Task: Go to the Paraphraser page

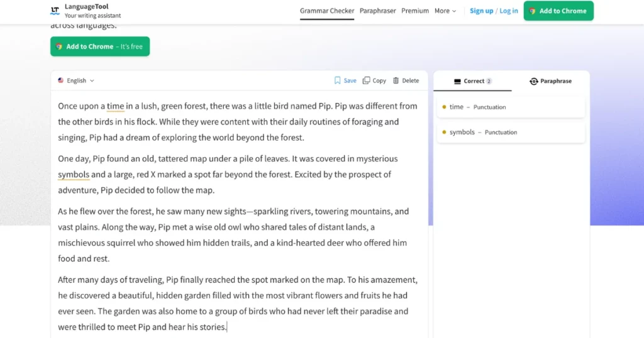Action: coord(377,11)
